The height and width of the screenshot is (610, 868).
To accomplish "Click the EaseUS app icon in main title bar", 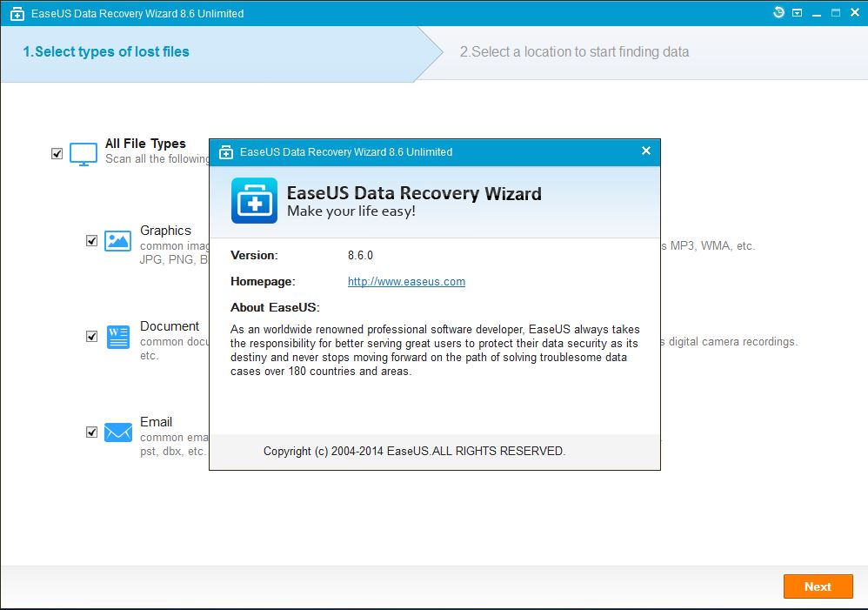I will coord(17,14).
